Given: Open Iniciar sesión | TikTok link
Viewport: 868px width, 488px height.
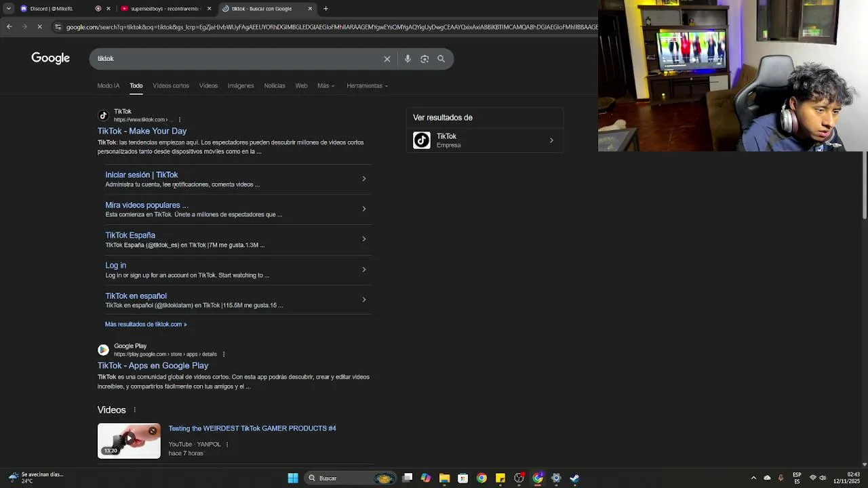Looking at the screenshot, I should coord(142,175).
